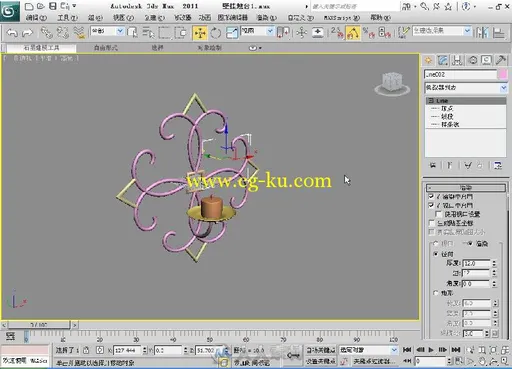Select the Viewport radio button
This screenshot has height=369, width=512.
pos(436,244)
